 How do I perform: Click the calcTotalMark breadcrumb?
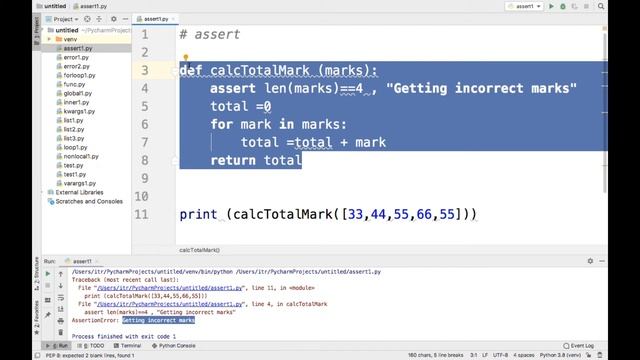199,250
